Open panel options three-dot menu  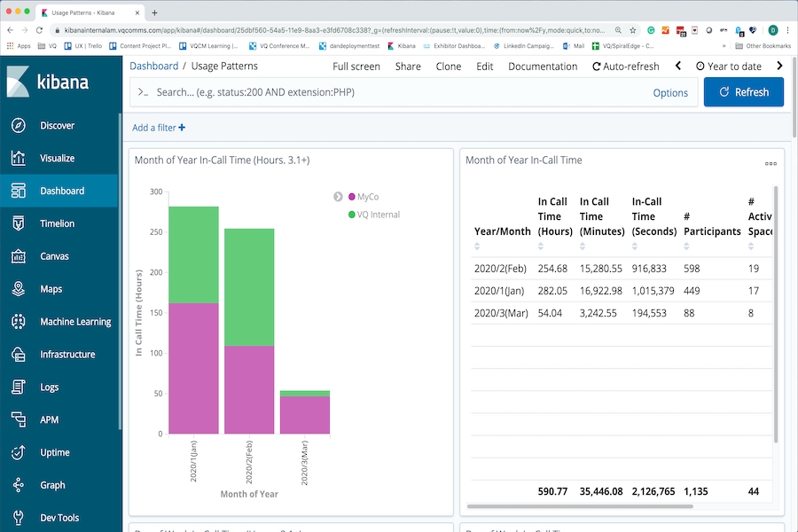pos(771,163)
